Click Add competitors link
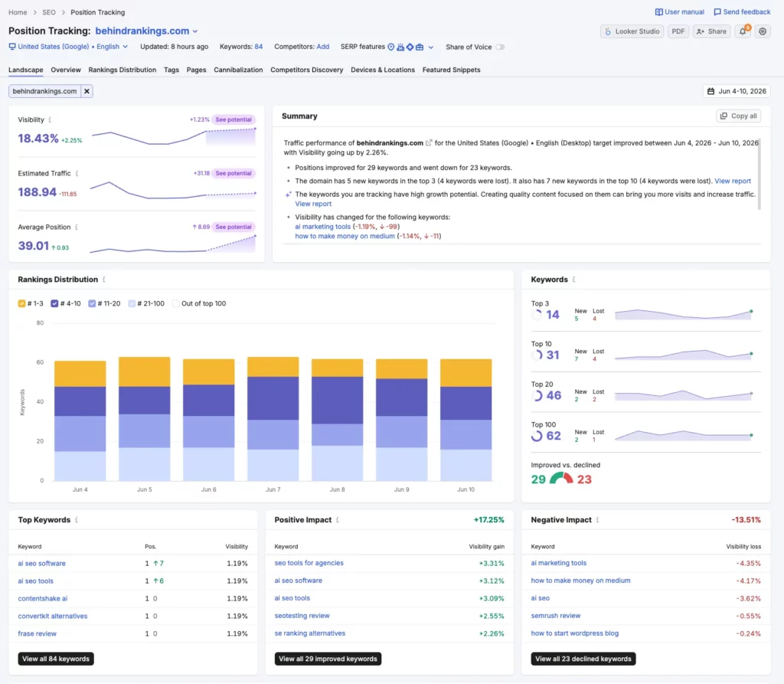Screen dimensions: 784x684 [322, 47]
